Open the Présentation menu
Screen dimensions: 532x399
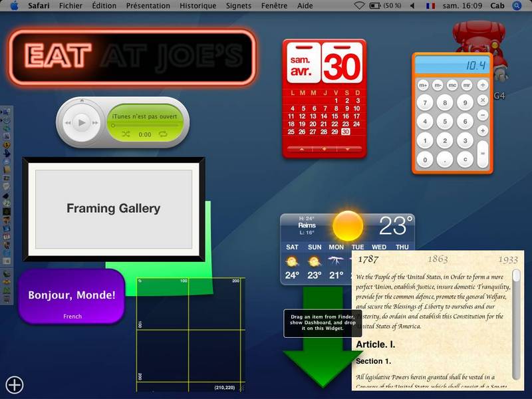(148, 6)
